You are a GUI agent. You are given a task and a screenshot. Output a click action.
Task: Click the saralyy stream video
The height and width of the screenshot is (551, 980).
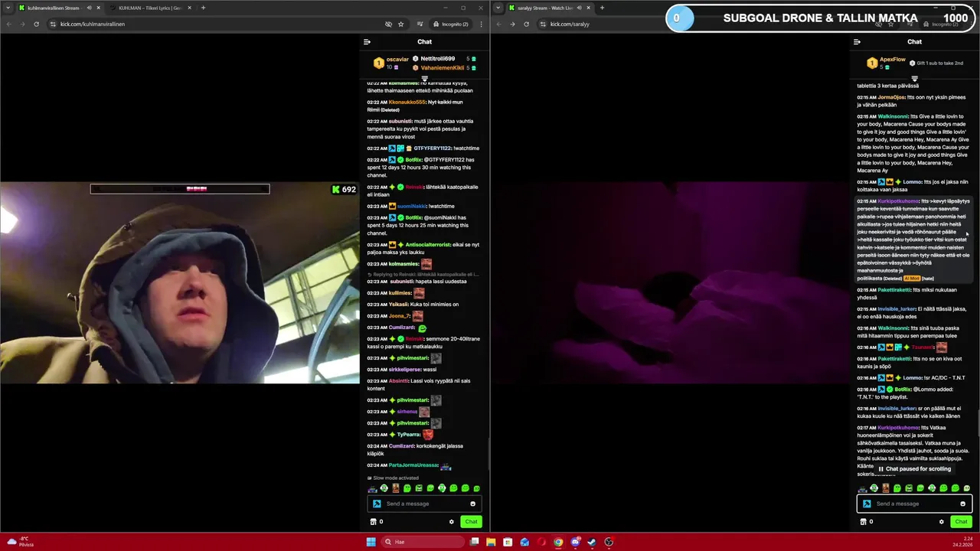click(670, 282)
